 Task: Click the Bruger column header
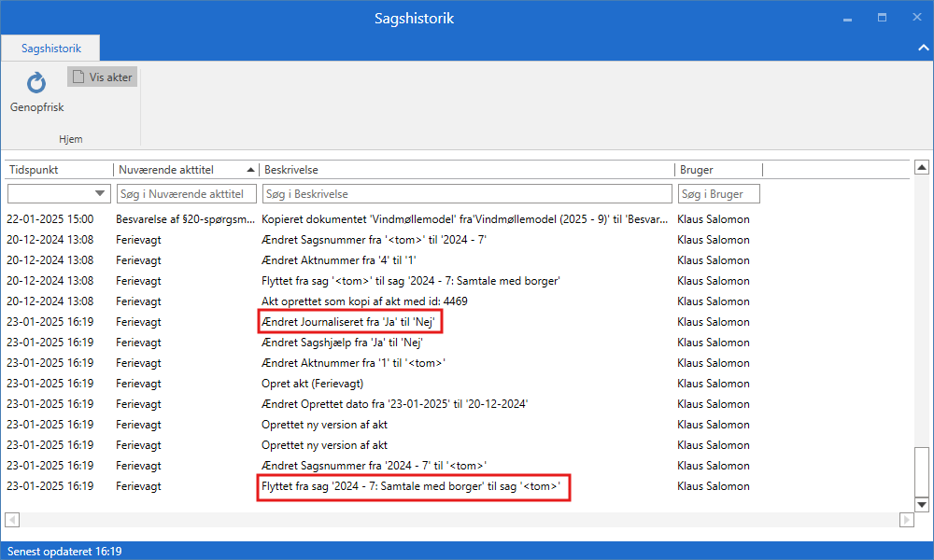pyautogui.click(x=717, y=170)
